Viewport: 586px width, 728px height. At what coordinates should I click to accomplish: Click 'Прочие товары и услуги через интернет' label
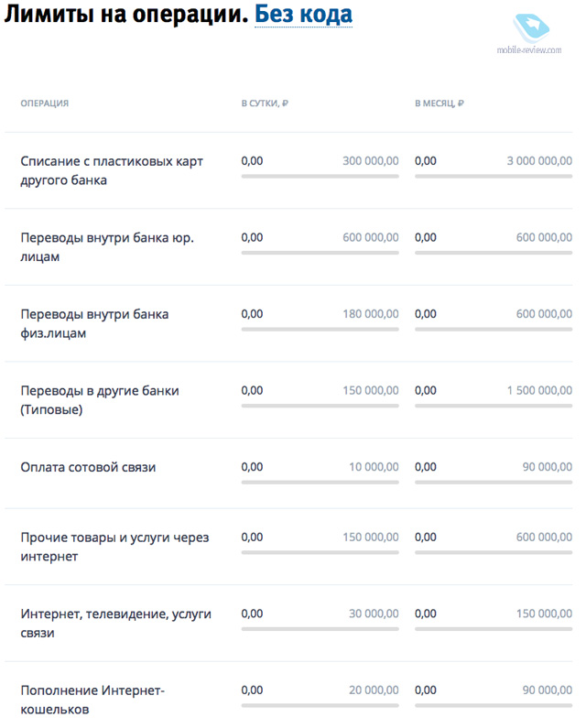pos(114,547)
